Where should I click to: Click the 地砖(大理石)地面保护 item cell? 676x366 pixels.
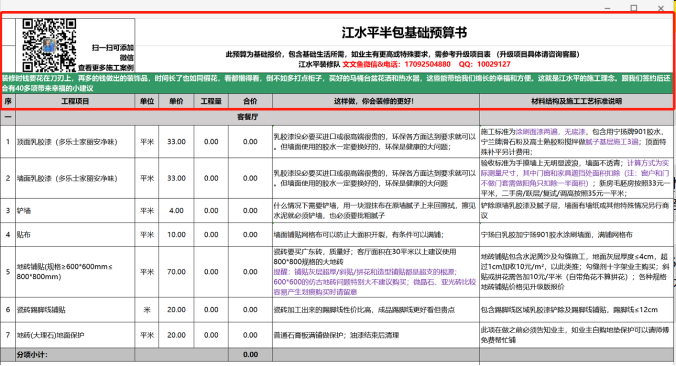tap(75, 335)
